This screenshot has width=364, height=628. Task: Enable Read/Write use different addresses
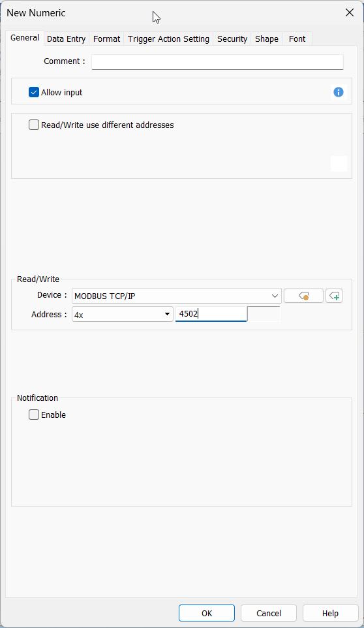[34, 125]
